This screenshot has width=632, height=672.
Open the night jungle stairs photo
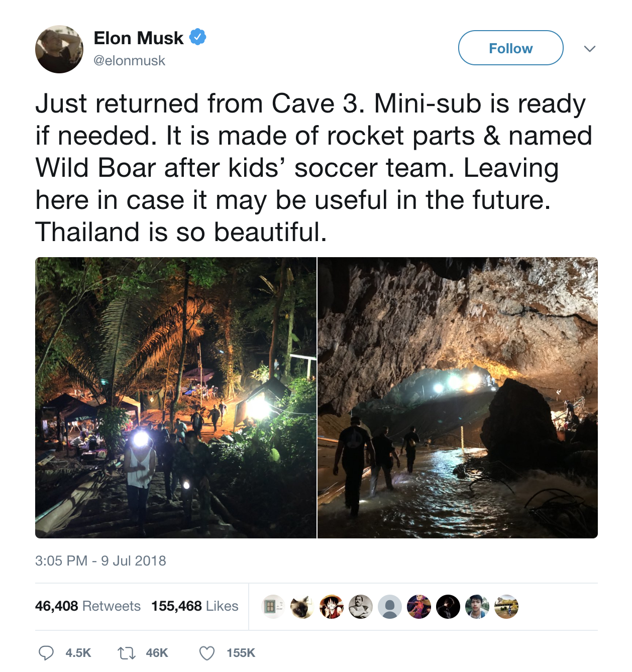pyautogui.click(x=176, y=398)
